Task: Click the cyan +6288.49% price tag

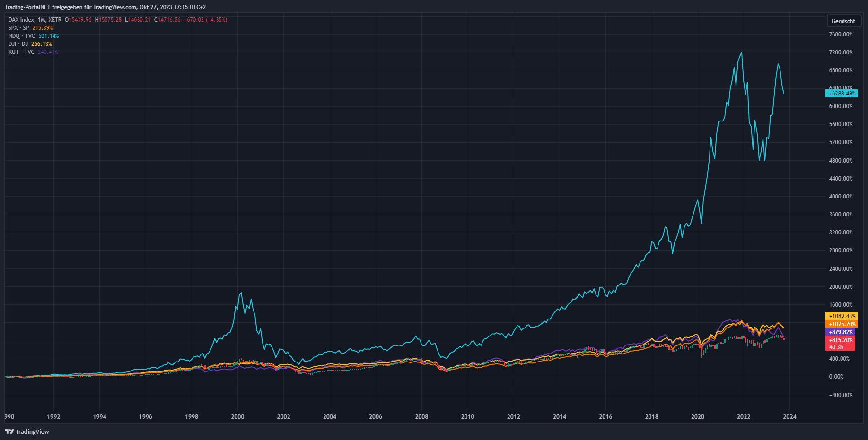Action: point(842,94)
